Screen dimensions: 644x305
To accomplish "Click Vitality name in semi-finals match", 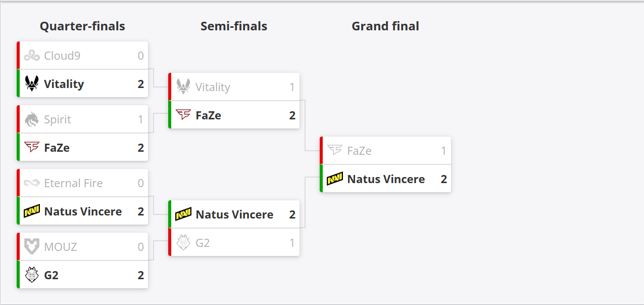I will pyautogui.click(x=213, y=87).
